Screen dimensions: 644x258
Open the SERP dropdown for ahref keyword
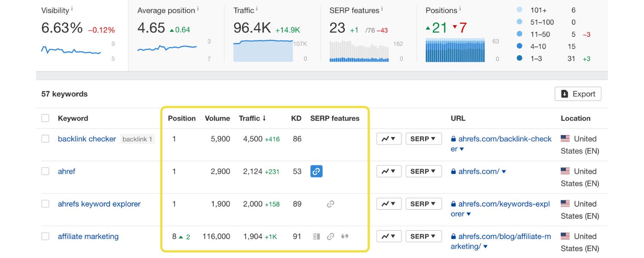[x=423, y=171]
